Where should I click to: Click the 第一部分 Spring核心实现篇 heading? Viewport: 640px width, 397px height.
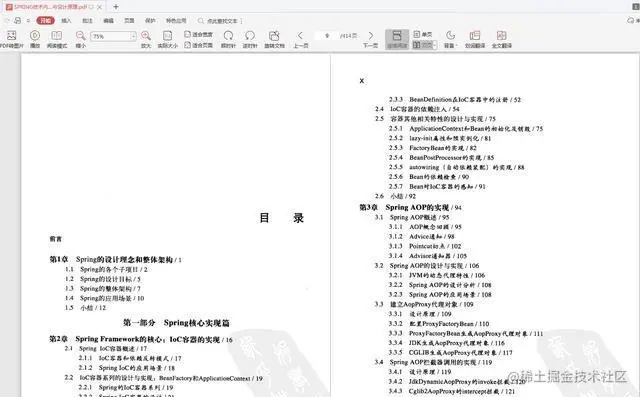click(176, 323)
